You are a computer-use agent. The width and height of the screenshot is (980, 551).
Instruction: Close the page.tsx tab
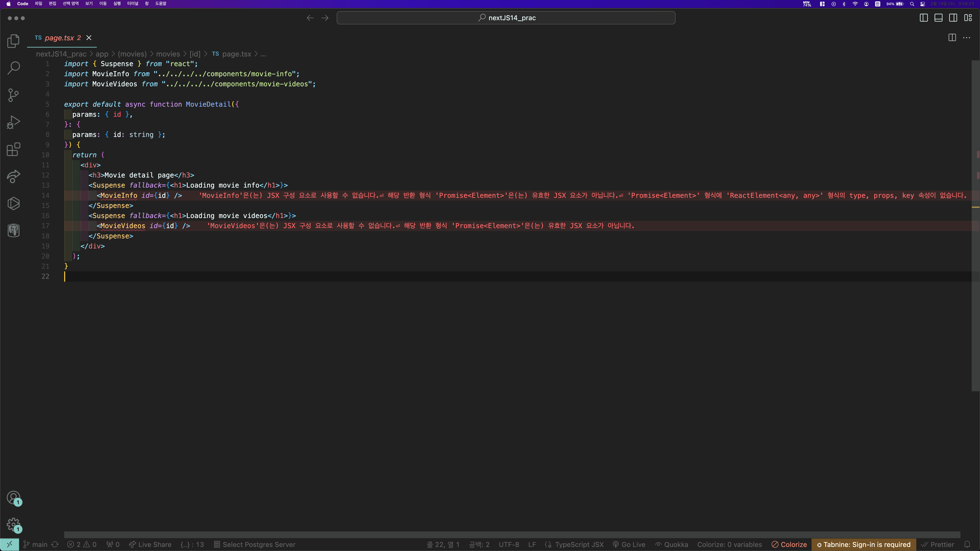(x=89, y=38)
